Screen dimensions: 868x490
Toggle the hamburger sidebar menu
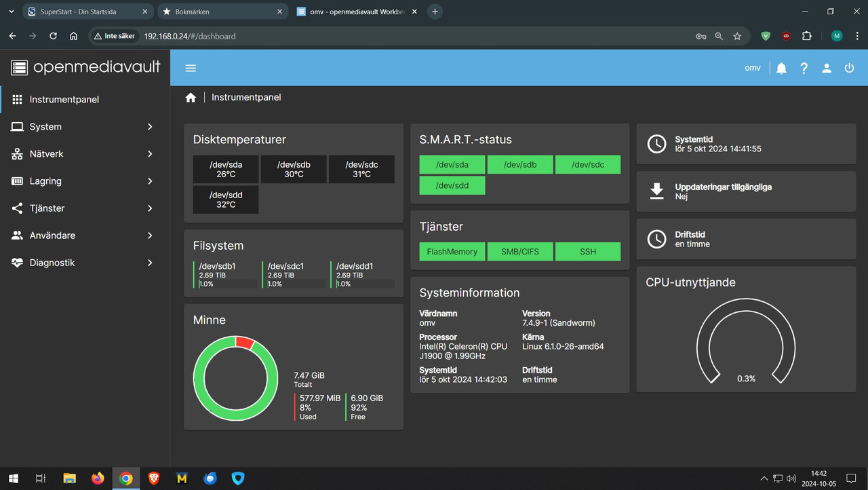click(x=191, y=68)
